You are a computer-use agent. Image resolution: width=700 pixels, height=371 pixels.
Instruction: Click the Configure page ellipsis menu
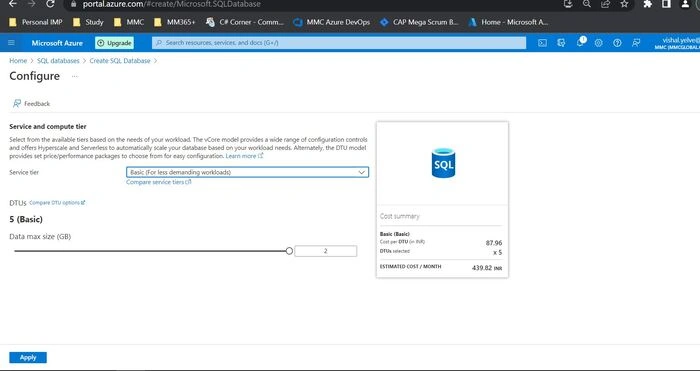[75, 76]
